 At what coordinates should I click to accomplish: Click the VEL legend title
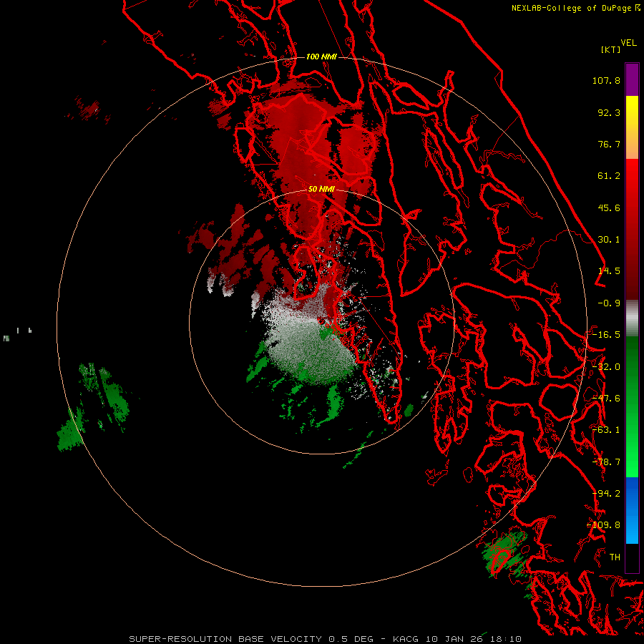[x=628, y=43]
